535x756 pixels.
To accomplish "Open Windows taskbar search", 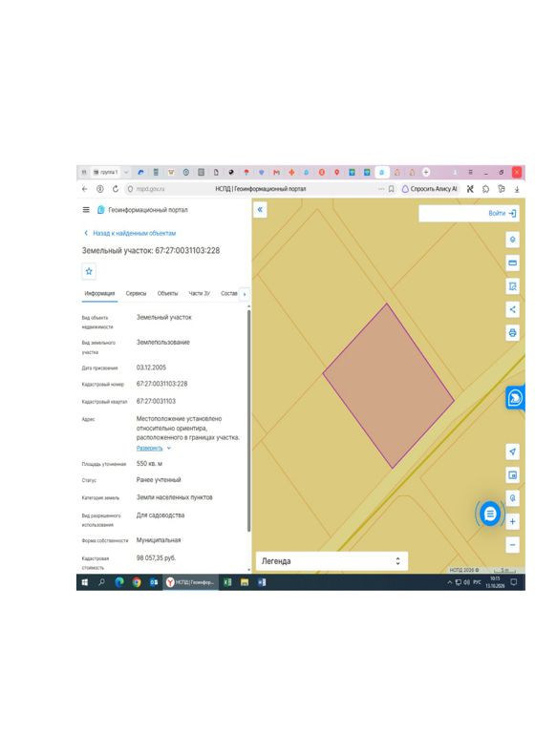I will [102, 582].
